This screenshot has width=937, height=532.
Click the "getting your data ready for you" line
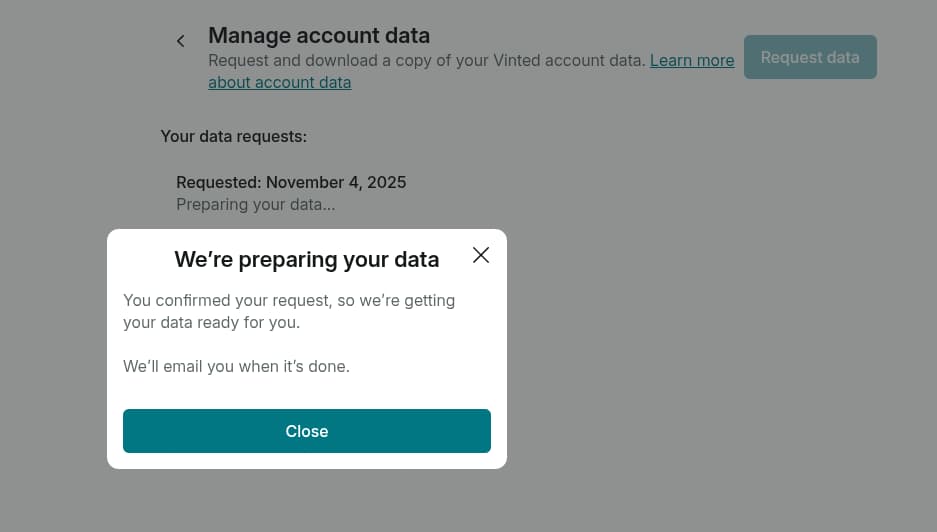tap(211, 323)
